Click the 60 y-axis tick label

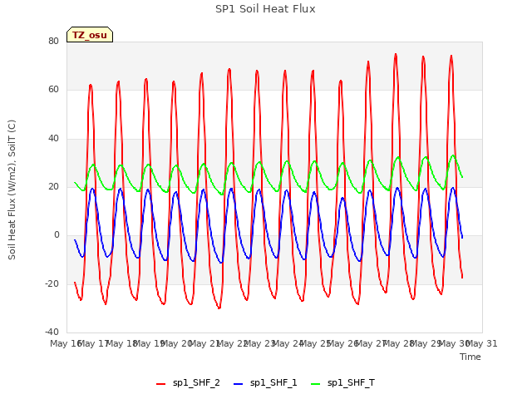53,90
